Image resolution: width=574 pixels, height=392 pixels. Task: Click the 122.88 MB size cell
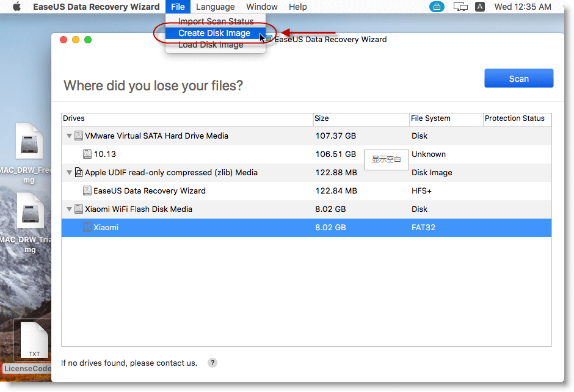336,172
